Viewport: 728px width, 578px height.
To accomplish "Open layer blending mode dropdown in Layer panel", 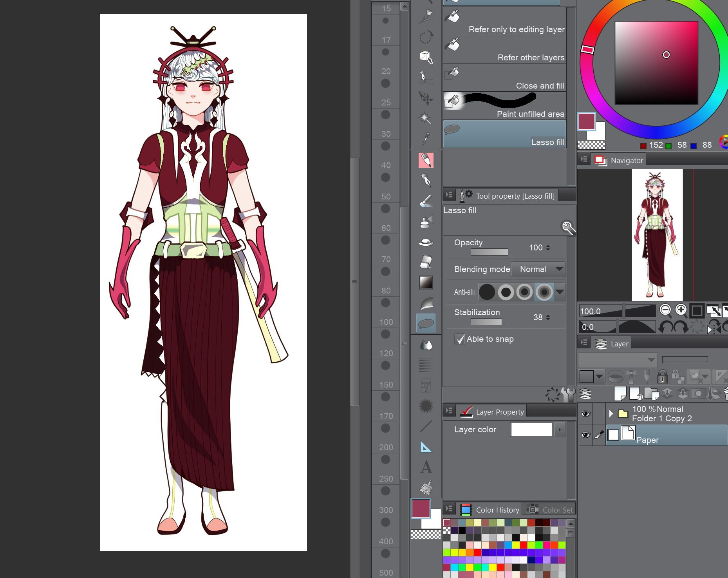I will pyautogui.click(x=617, y=360).
